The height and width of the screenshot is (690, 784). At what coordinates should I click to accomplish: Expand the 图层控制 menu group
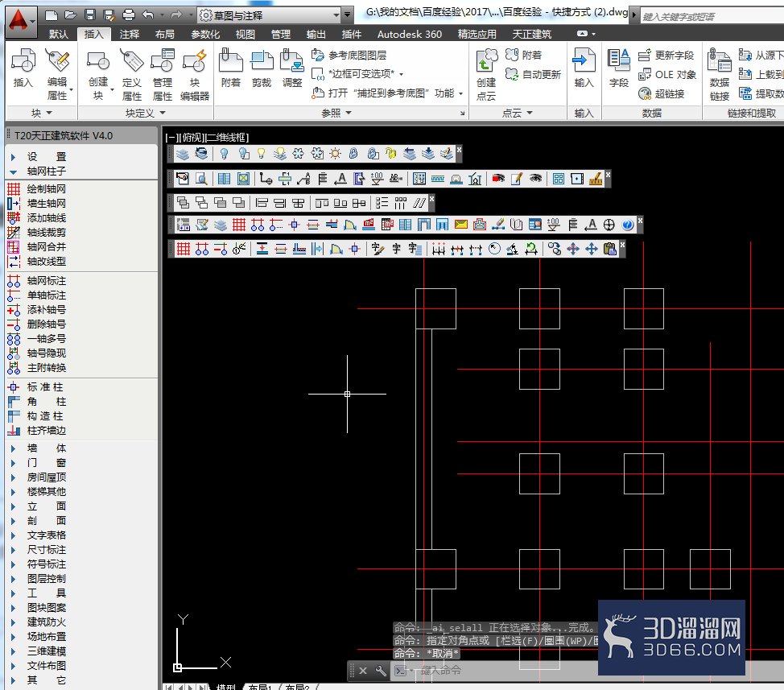click(x=39, y=579)
